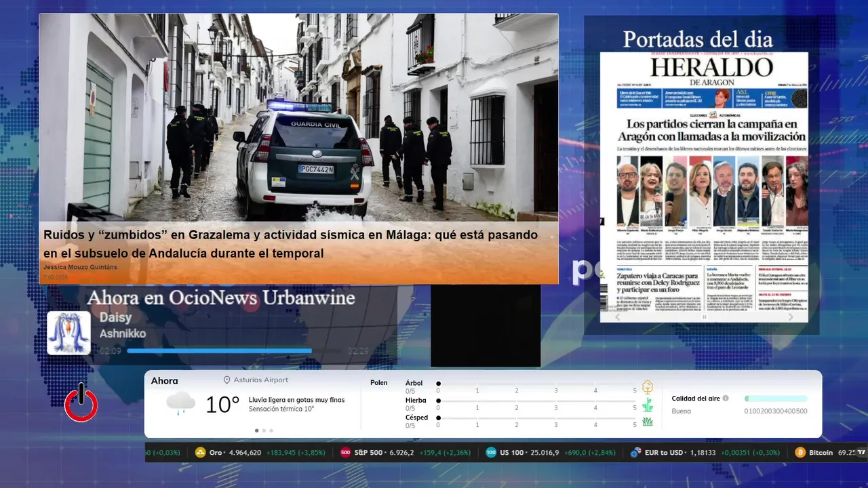
Task: Go to first weather carousel dot
Action: [256, 430]
